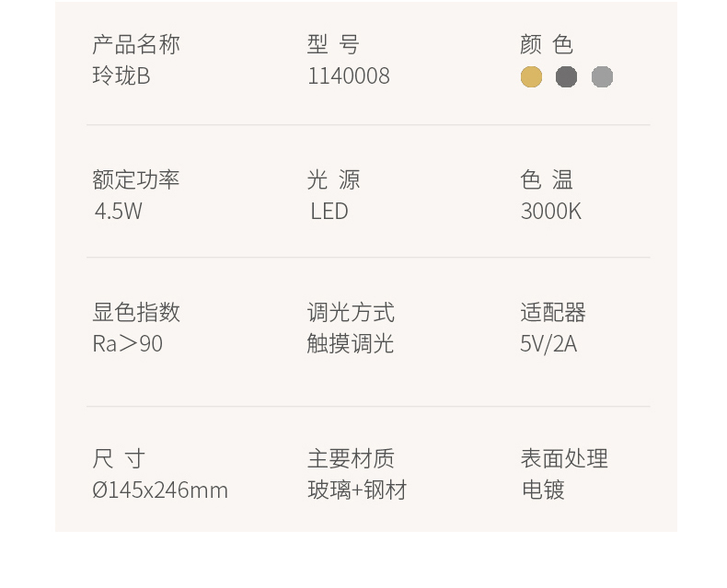Screen dimensions: 727x588
Task: Click the LED light source value
Action: coord(329,211)
